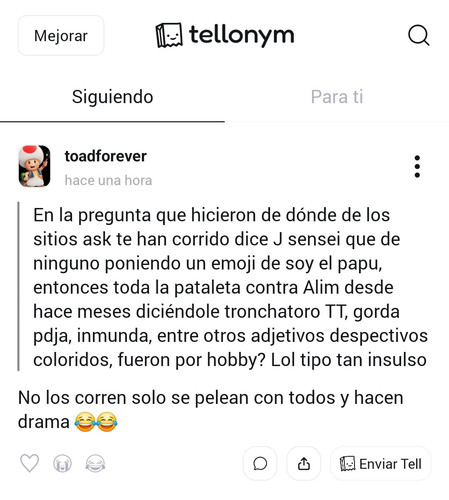React with the crying emoji
449x500 pixels.
click(62, 464)
